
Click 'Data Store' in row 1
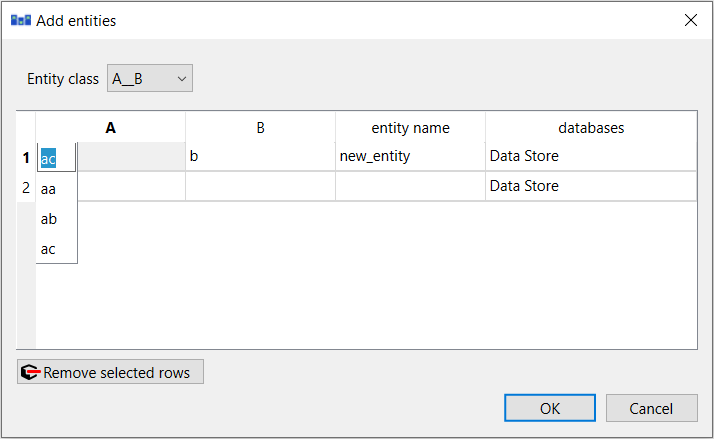point(591,157)
